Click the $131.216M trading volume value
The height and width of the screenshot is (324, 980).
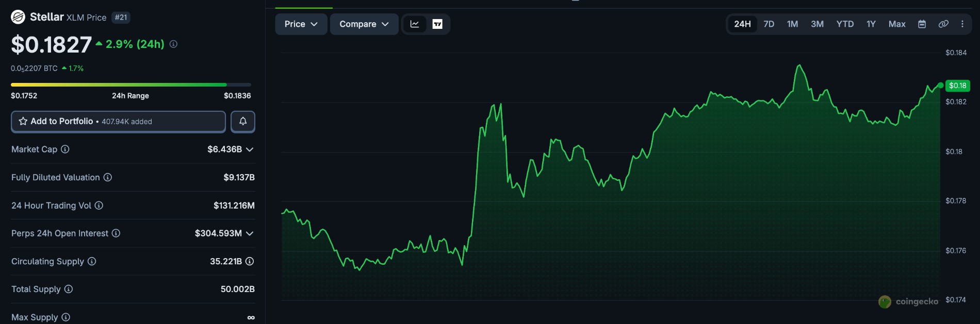[234, 206]
